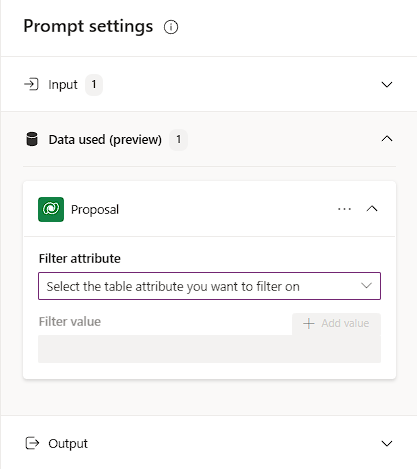Click the info icon beside Prompt settings
The height and width of the screenshot is (469, 417).
pos(171,27)
